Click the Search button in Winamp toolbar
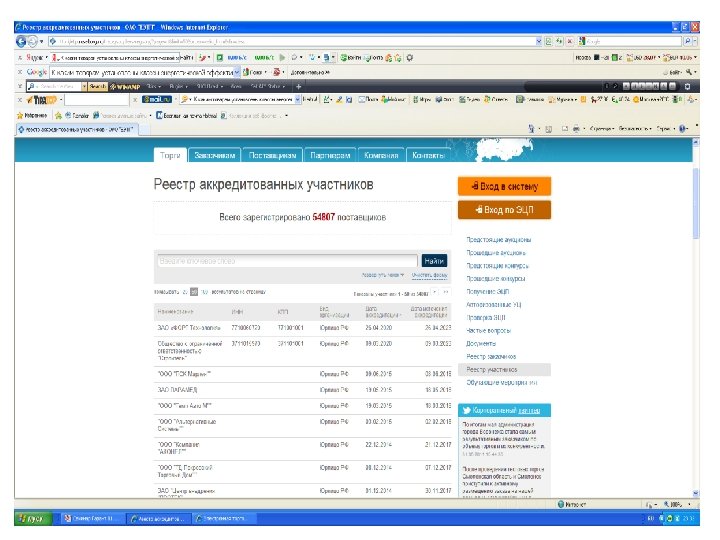The height and width of the screenshot is (540, 720). 97,86
